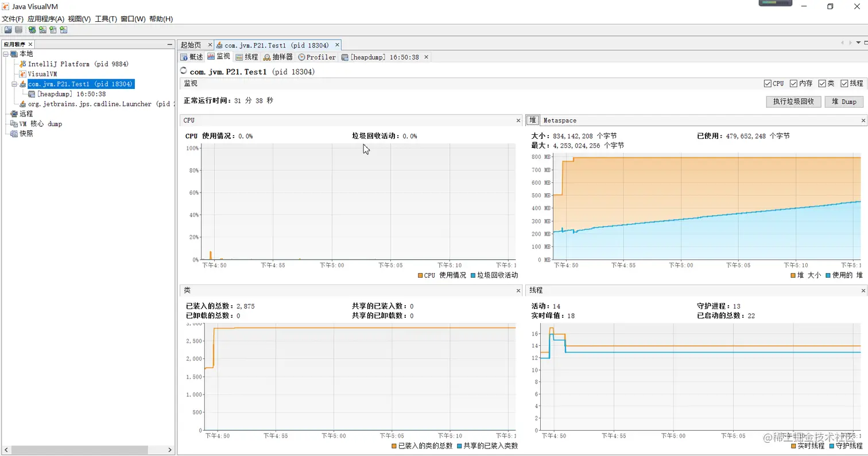Collapse the 本地 local tree node
The image size is (868, 456).
click(6, 54)
